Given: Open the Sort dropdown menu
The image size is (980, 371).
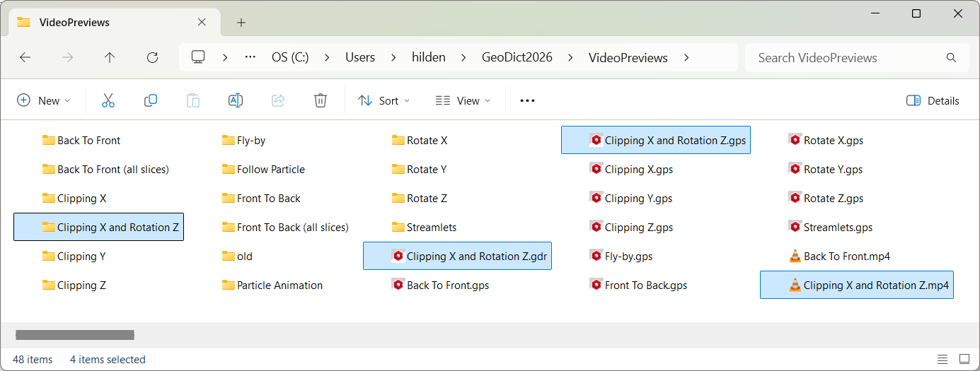Looking at the screenshot, I should pyautogui.click(x=384, y=100).
